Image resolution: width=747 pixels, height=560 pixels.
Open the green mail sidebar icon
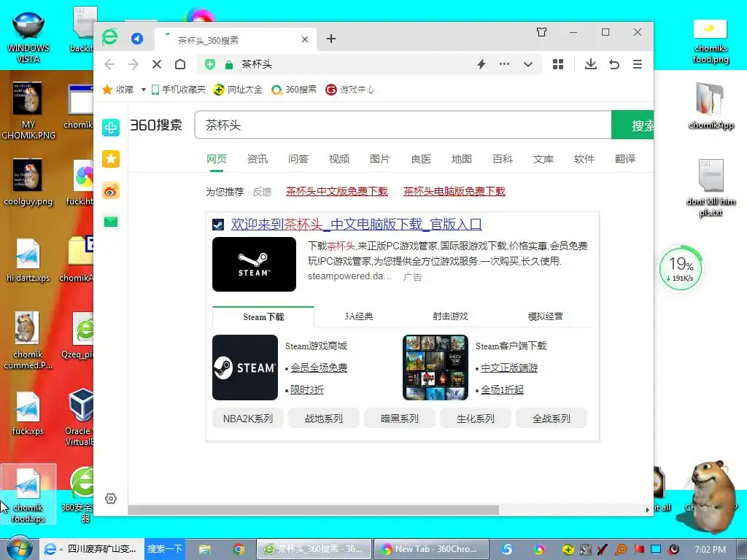pyautogui.click(x=111, y=222)
